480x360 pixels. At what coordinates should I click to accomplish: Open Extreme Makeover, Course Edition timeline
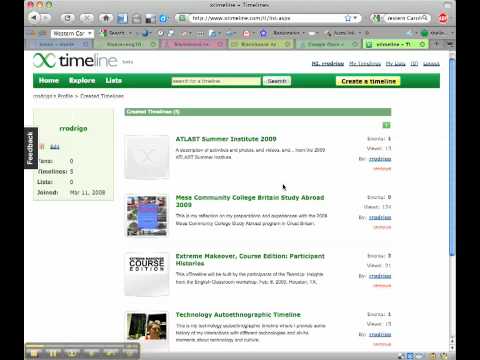click(250, 260)
